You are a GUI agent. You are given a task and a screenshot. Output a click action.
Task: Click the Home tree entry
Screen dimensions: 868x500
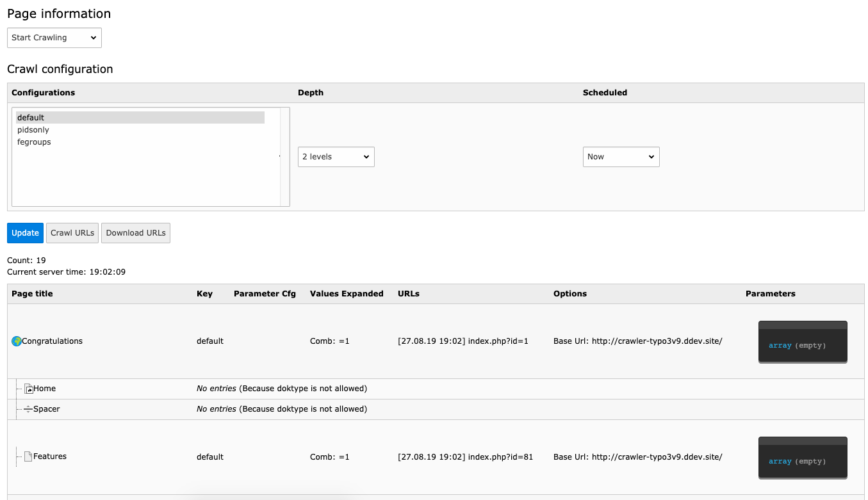coord(45,389)
